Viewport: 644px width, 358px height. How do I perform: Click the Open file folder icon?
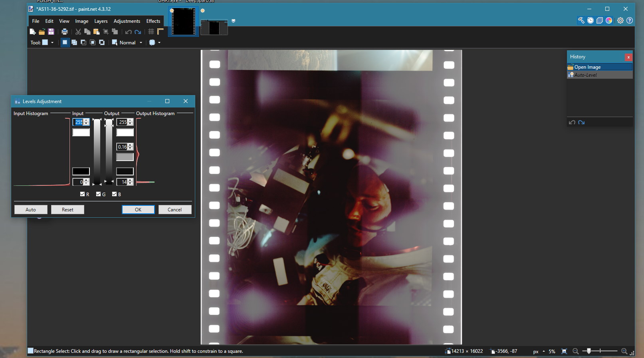click(x=42, y=32)
